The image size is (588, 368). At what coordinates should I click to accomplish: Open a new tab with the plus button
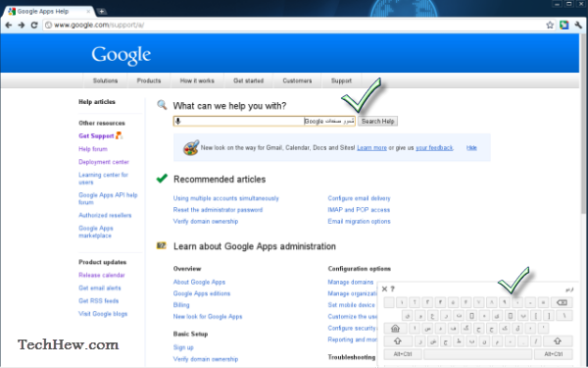pos(102,12)
